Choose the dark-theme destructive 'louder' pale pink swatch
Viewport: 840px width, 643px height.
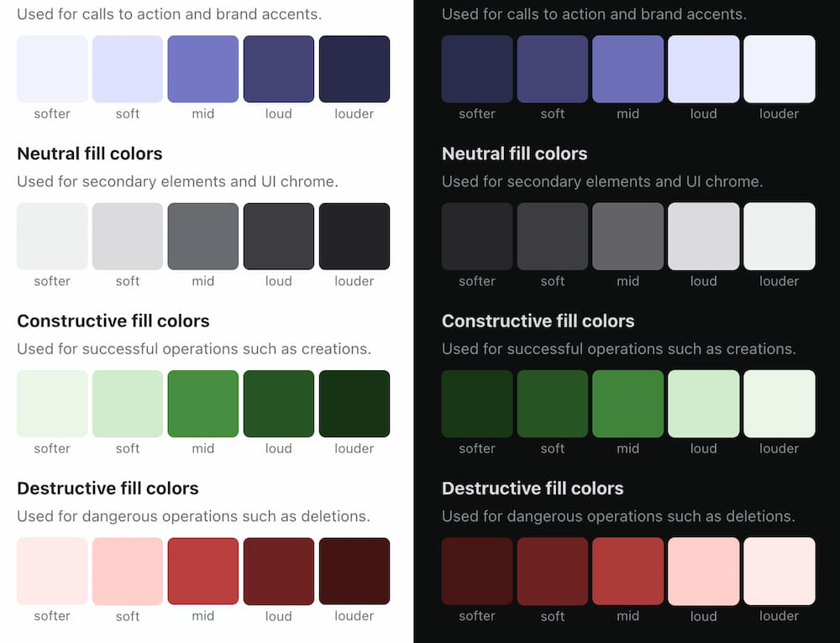(x=780, y=571)
